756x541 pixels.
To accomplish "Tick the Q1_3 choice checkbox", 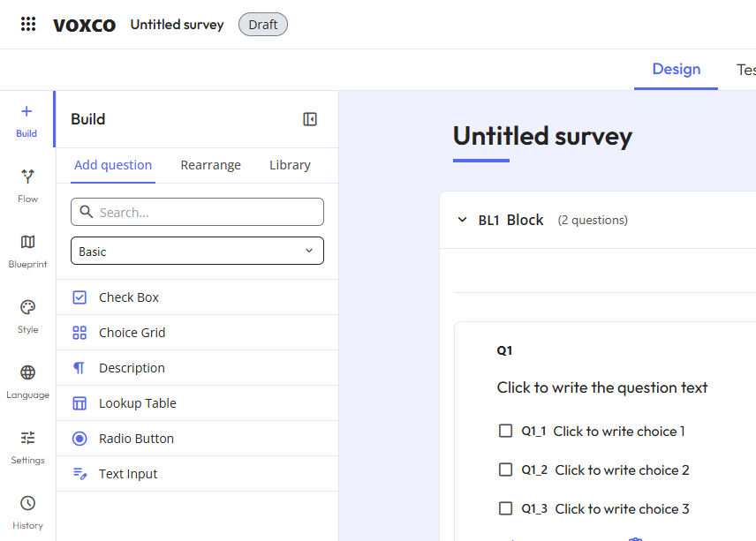I will (505, 508).
